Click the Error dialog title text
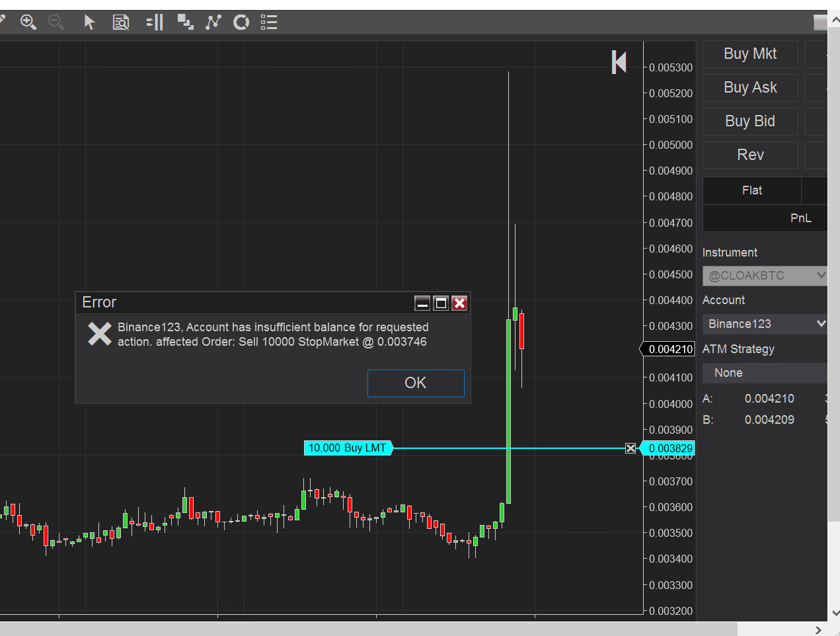The height and width of the screenshot is (636, 840). point(99,303)
